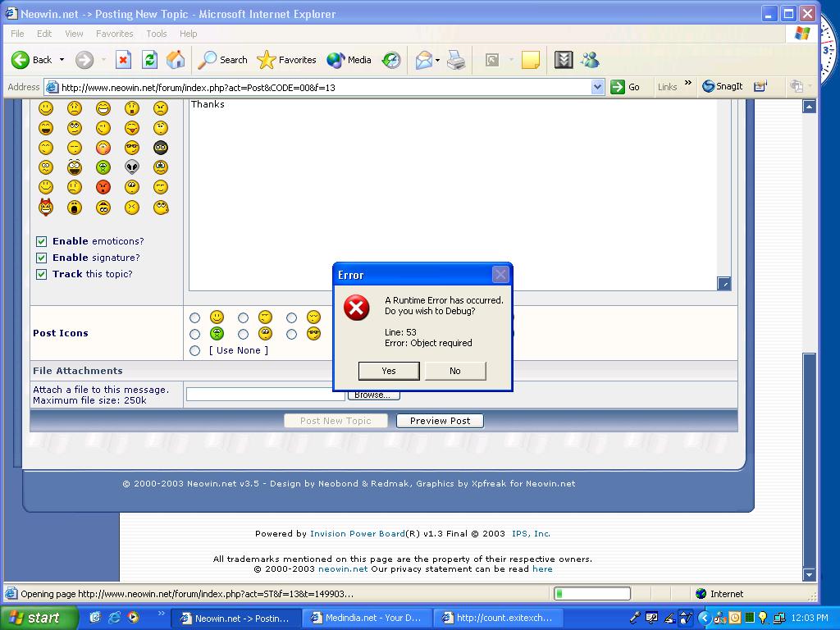Uncheck Enable emoticons checkbox
The width and height of the screenshot is (840, 630).
click(41, 242)
